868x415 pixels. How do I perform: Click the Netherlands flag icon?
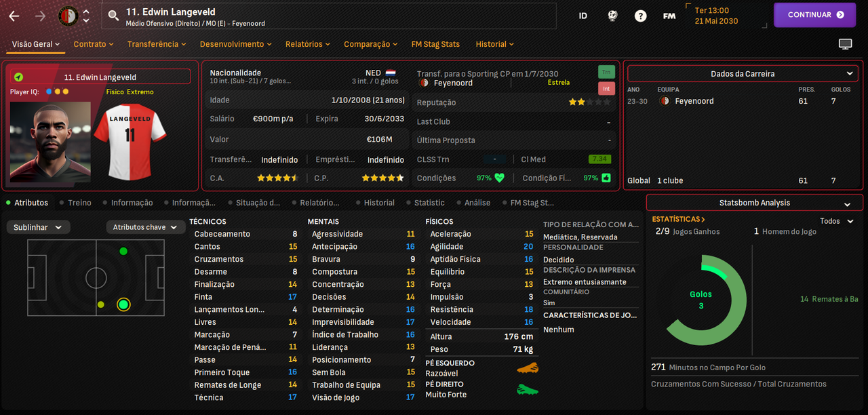[391, 73]
